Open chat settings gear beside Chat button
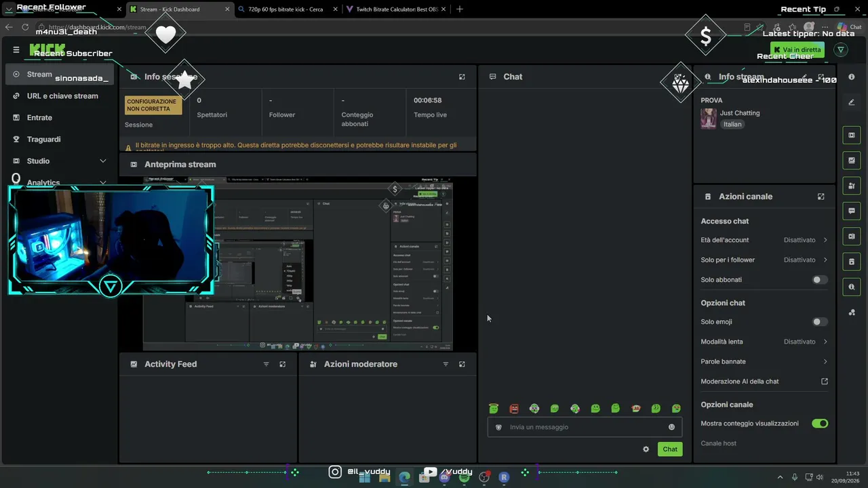868x488 pixels. click(x=646, y=449)
